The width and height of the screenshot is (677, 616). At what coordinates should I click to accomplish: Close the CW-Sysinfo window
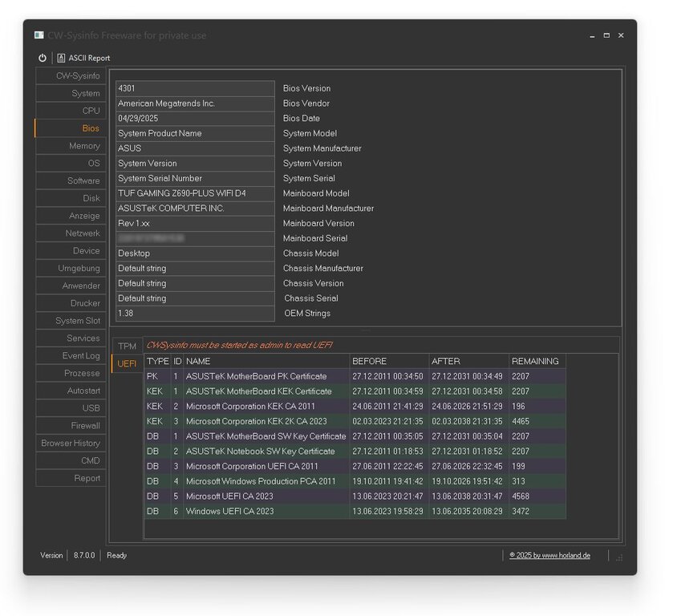point(621,35)
